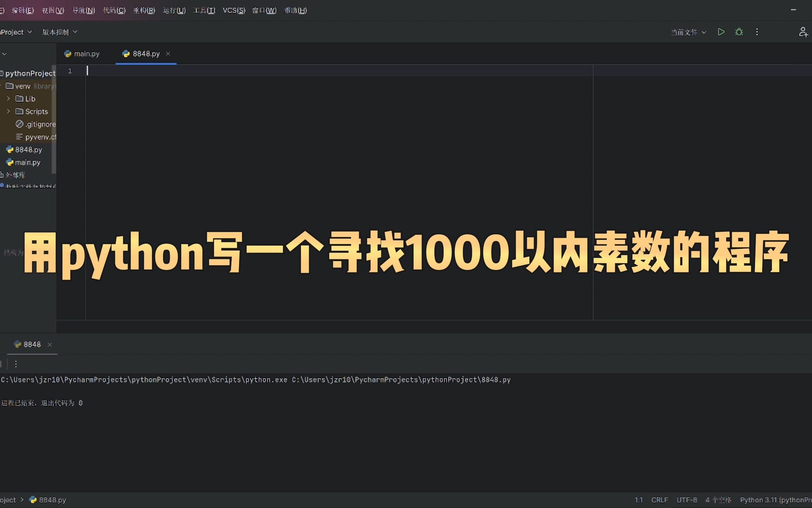Image resolution: width=812 pixels, height=508 pixels.
Task: Select .gitignore file in project tree
Action: coord(40,124)
